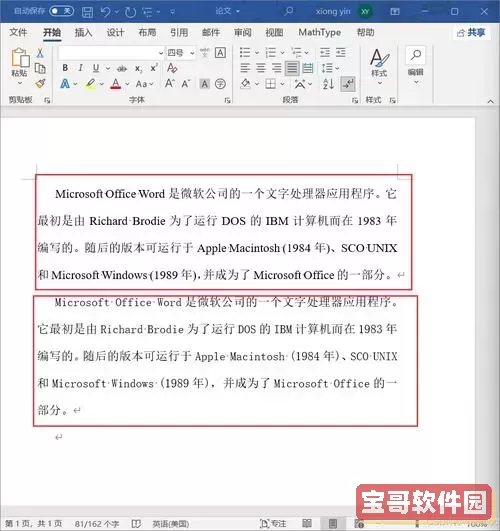Apply superscript formatting

[154, 68]
